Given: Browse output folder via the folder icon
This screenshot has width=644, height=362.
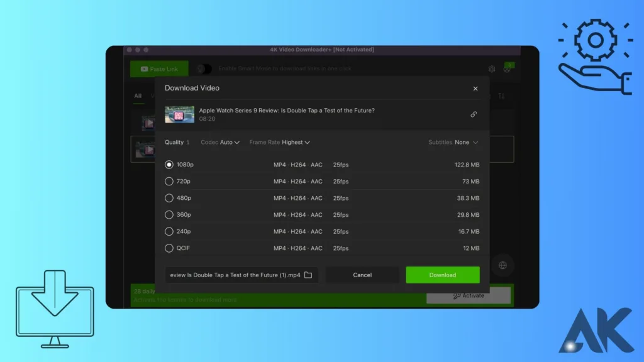Looking at the screenshot, I should pos(308,275).
